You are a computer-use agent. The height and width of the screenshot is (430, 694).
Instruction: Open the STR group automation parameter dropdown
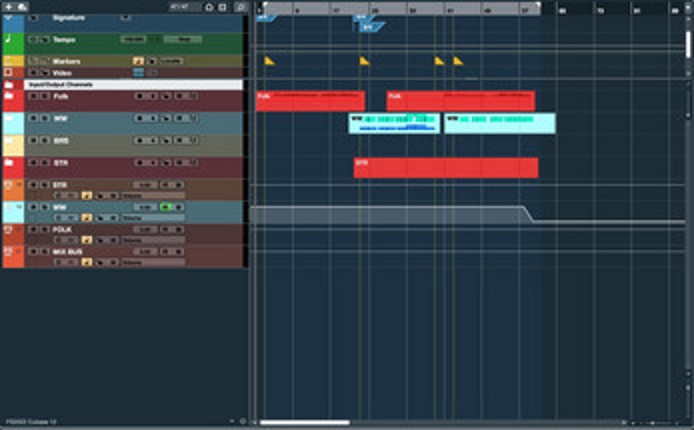point(153,196)
